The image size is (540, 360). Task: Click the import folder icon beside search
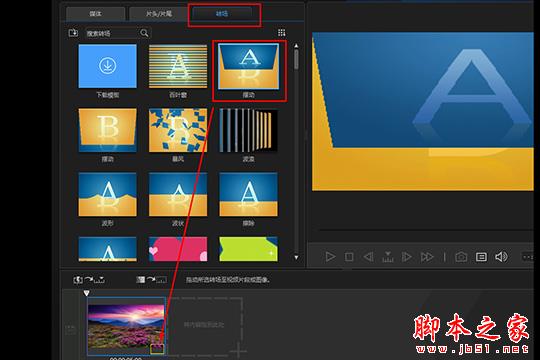tap(73, 33)
